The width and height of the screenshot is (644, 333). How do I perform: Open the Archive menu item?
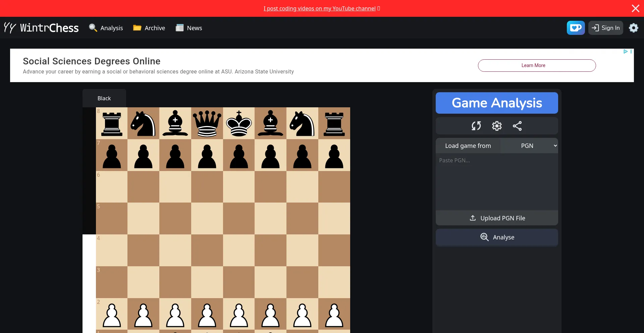149,28
